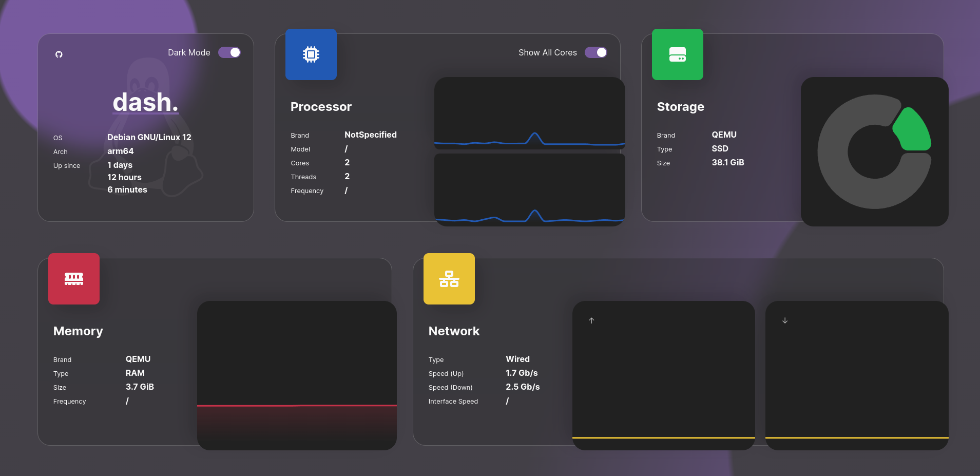Screen dimensions: 980x476
Task: Click the processor 'Model' label
Action: point(300,149)
